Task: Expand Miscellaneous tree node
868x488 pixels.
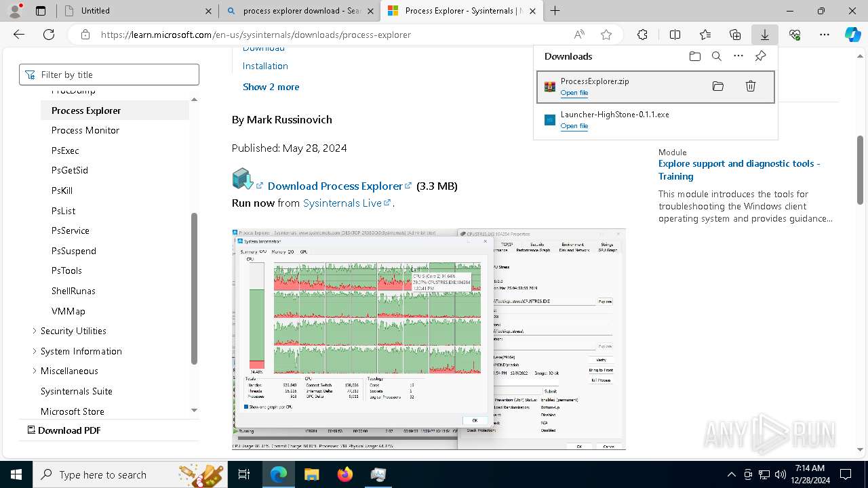Action: (x=35, y=371)
